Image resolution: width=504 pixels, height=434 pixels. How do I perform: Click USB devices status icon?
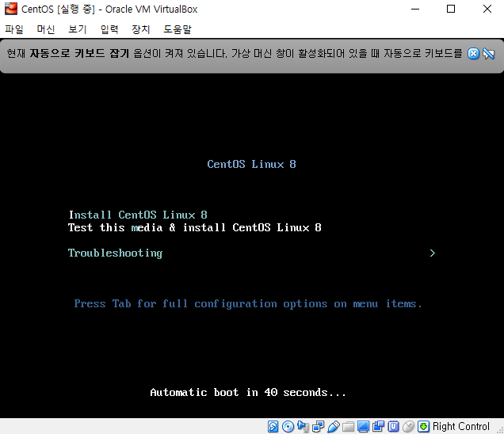334,427
